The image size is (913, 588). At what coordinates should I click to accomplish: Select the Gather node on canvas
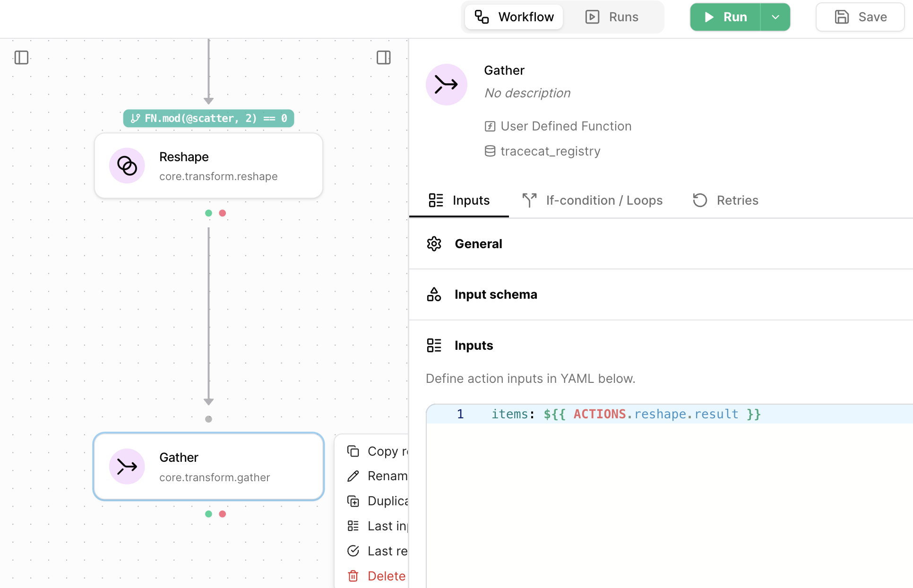point(208,467)
